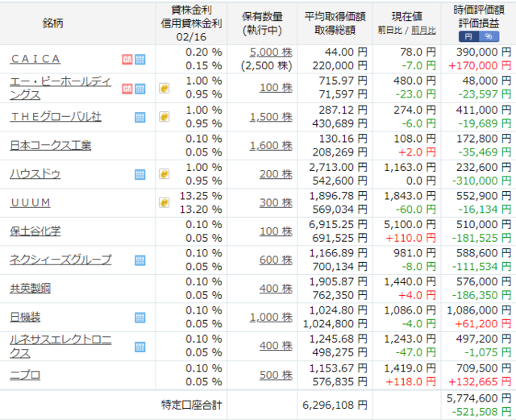Open 日機装 stock page

25,318
